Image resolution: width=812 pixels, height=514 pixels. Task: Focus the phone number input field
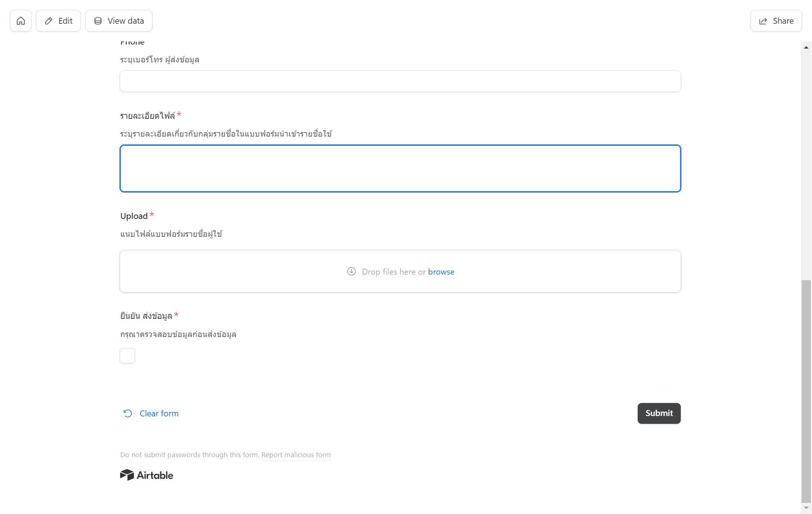tap(400, 81)
